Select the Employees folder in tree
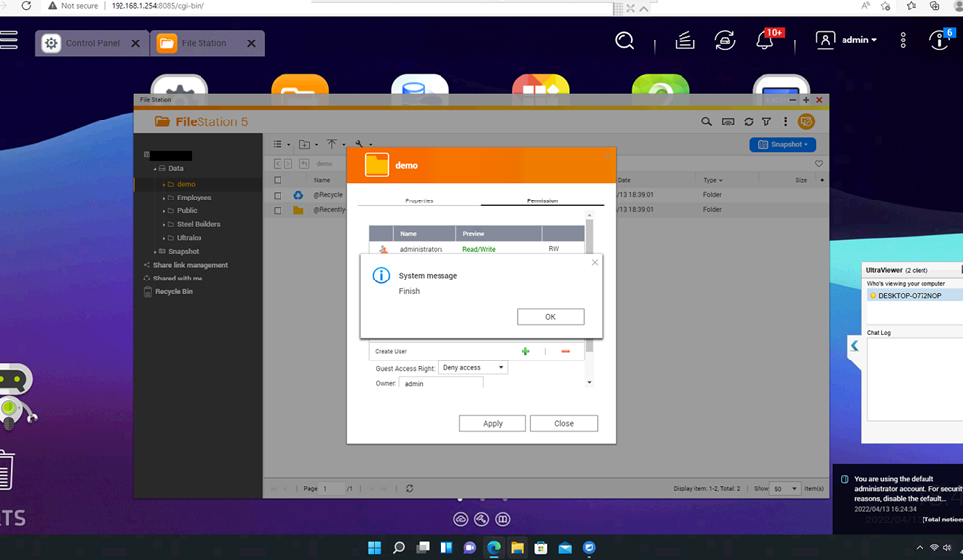The width and height of the screenshot is (963, 560). pos(194,198)
